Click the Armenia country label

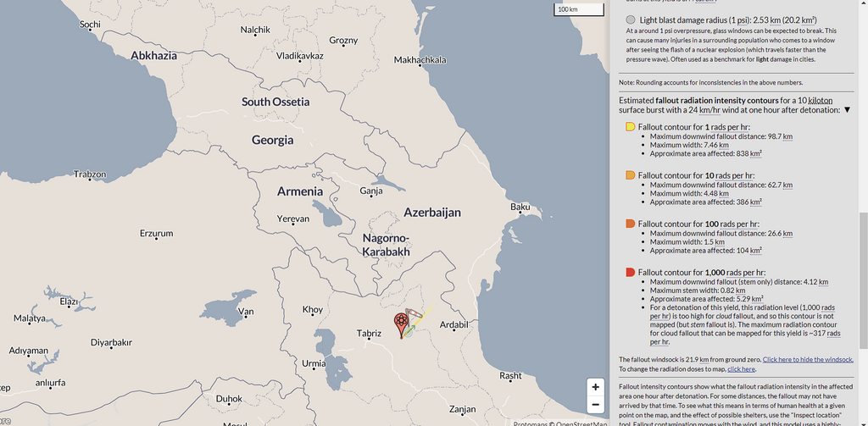tap(300, 191)
